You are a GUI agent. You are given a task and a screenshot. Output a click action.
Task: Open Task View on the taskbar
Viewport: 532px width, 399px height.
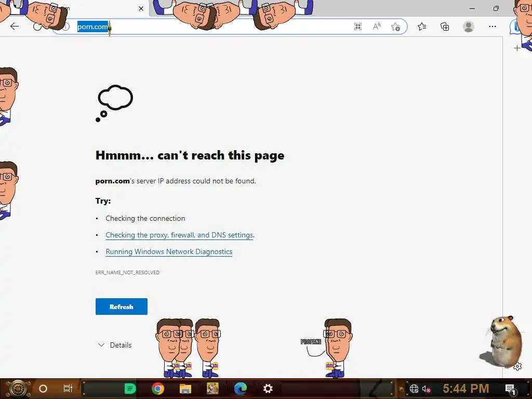tap(68, 389)
